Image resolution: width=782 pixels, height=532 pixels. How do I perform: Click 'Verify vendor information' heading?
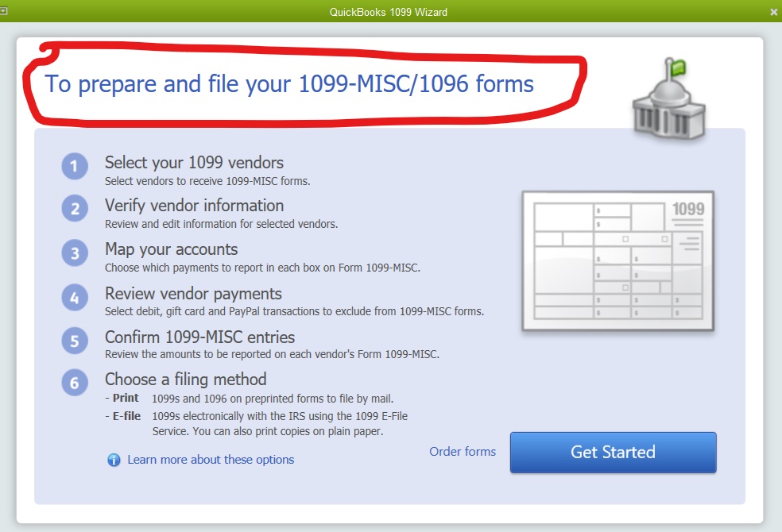(194, 206)
